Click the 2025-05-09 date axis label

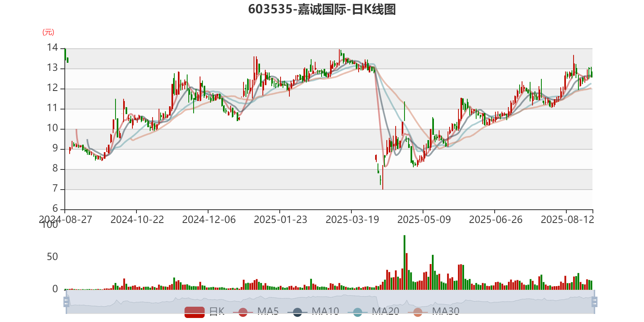(x=424, y=220)
